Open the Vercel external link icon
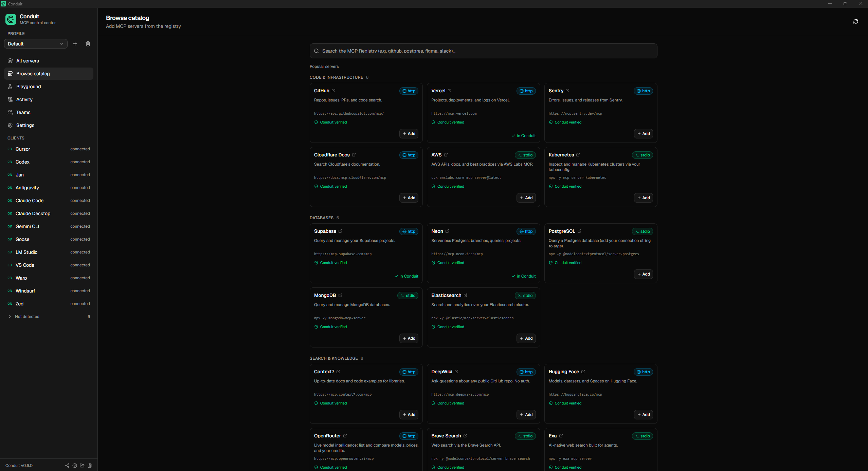This screenshot has height=471, width=868. click(x=450, y=91)
